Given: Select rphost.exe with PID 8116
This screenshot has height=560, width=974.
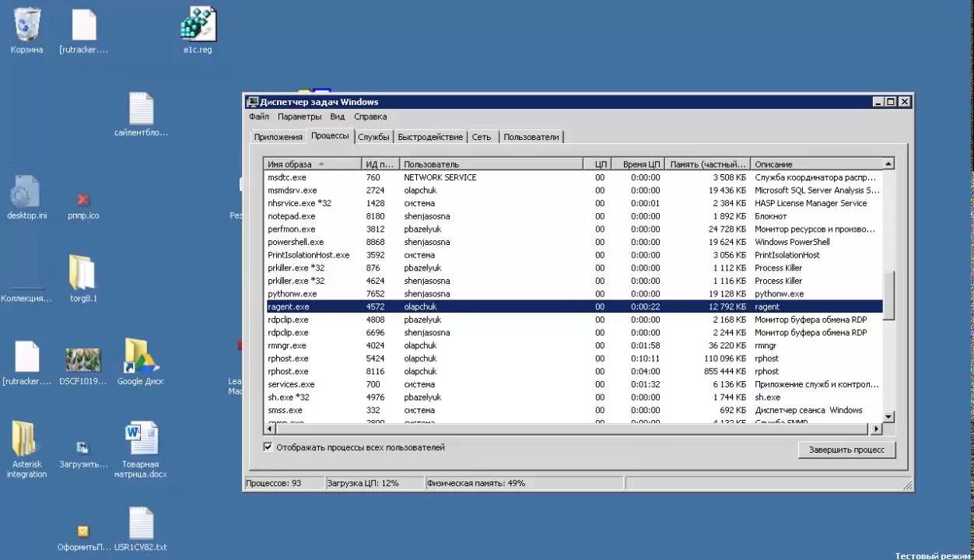Looking at the screenshot, I should (x=573, y=372).
